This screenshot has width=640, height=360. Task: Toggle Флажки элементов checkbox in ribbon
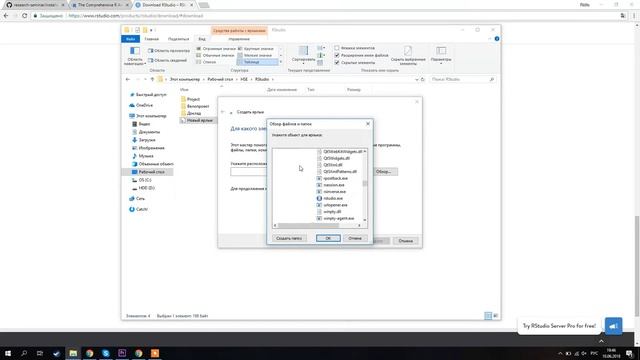(337, 48)
